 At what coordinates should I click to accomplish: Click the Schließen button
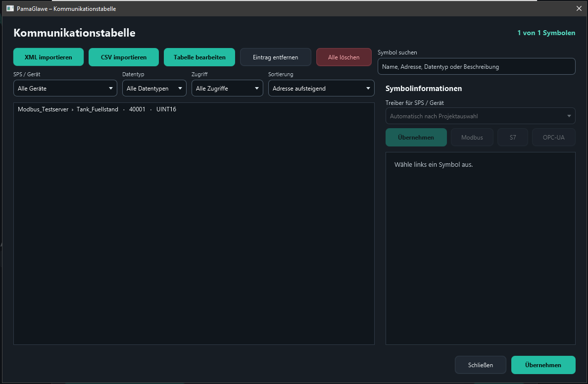point(481,365)
